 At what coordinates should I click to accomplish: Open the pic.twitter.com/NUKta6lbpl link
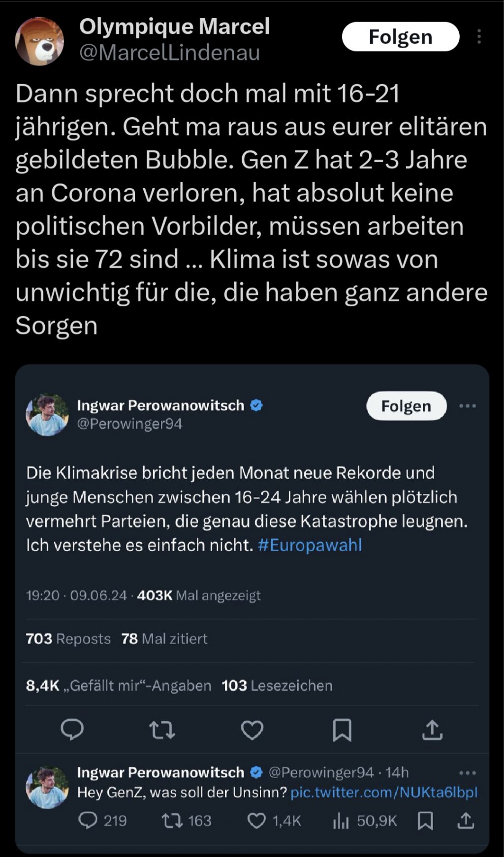click(x=384, y=792)
